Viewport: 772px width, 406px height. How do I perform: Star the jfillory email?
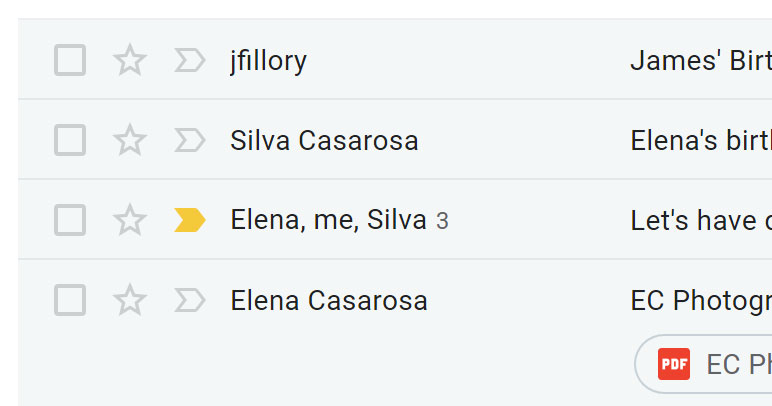[129, 61]
